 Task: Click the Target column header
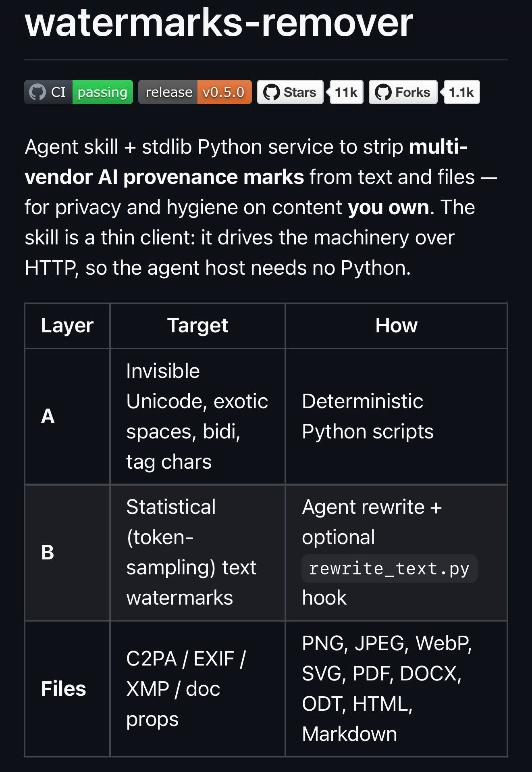coord(197,325)
